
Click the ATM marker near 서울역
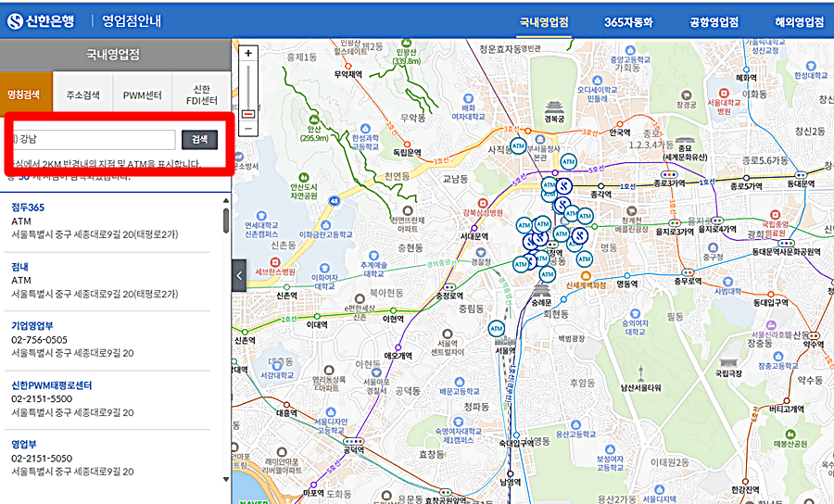pos(497,329)
